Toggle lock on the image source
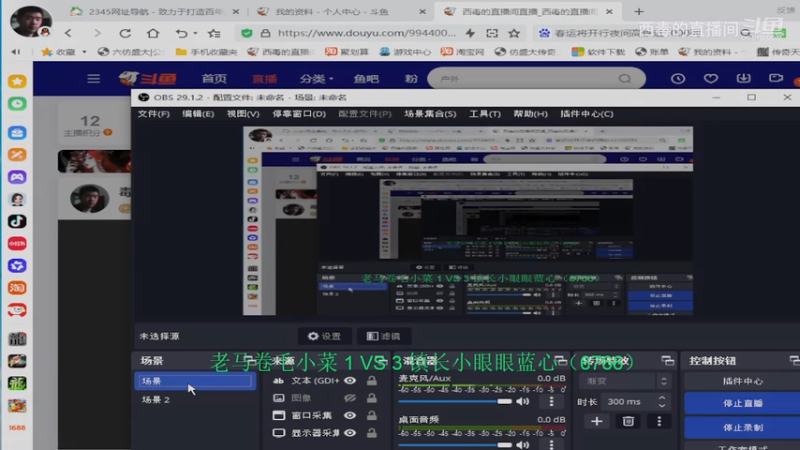Viewport: 800px width, 450px height. [372, 398]
